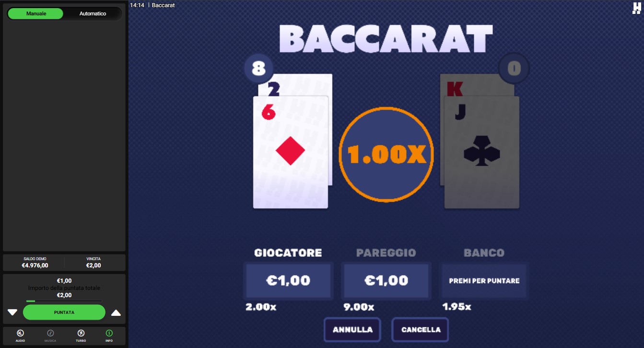The width and height of the screenshot is (644, 348).
Task: Click the six of diamonds card
Action: point(291,152)
